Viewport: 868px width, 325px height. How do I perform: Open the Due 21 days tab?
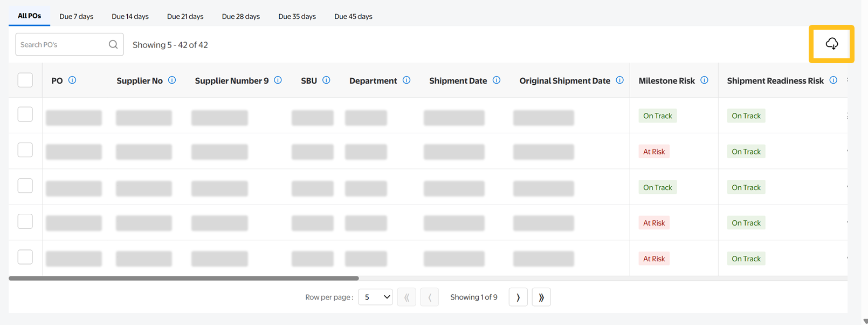185,17
